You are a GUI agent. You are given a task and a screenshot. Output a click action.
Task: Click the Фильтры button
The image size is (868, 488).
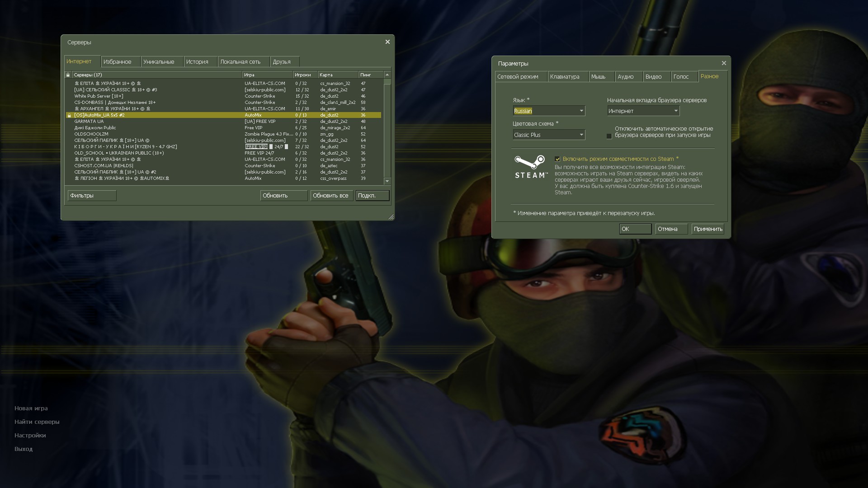(92, 195)
